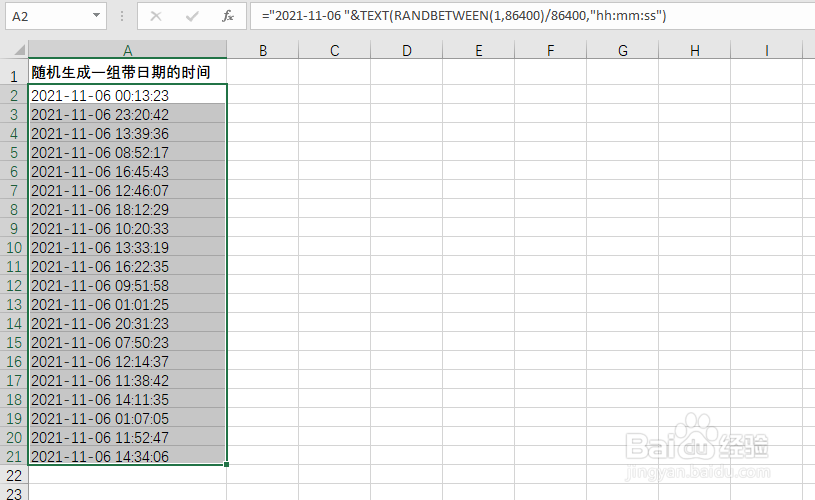The image size is (815, 500).
Task: Select row 2 header
Action: pos(14,95)
